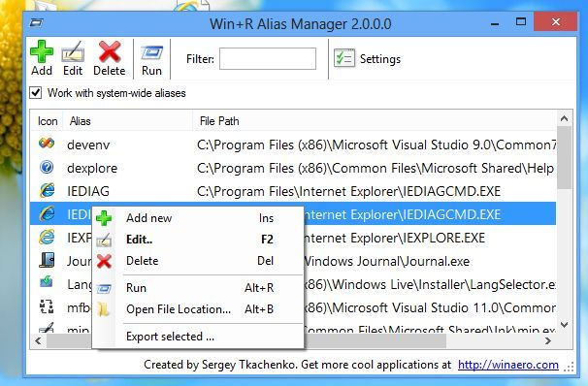Open the winaero.com link

508,365
